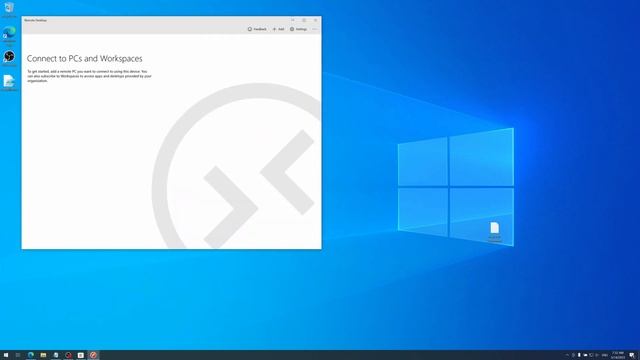Open Microsoft Edge from the taskbar
Screen dimensions: 640x360
pos(31,355)
